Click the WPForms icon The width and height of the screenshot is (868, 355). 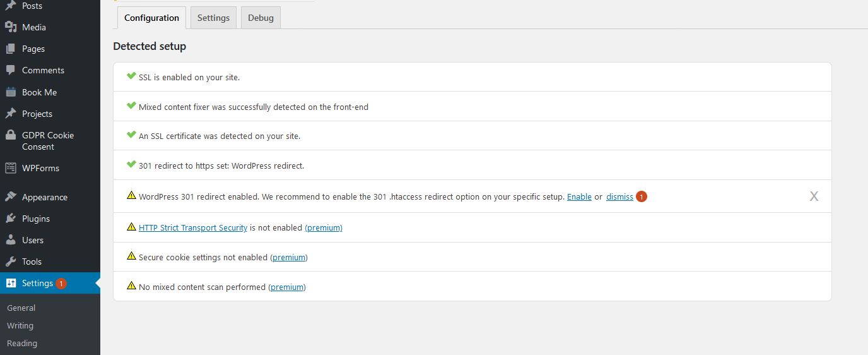pos(11,168)
